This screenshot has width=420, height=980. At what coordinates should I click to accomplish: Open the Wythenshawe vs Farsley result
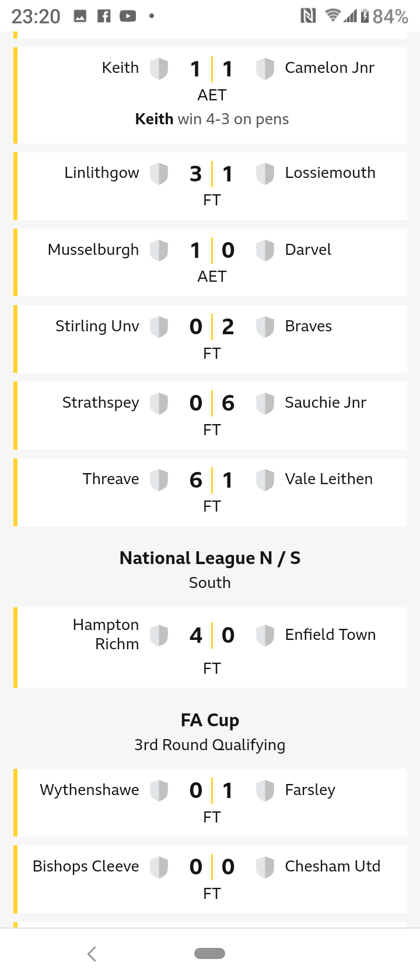(210, 802)
